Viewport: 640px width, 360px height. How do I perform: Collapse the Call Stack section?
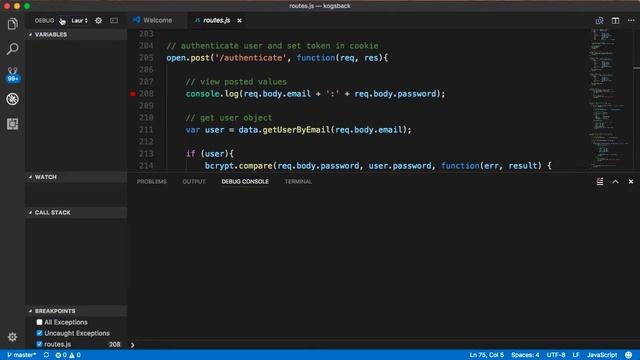coord(76,213)
